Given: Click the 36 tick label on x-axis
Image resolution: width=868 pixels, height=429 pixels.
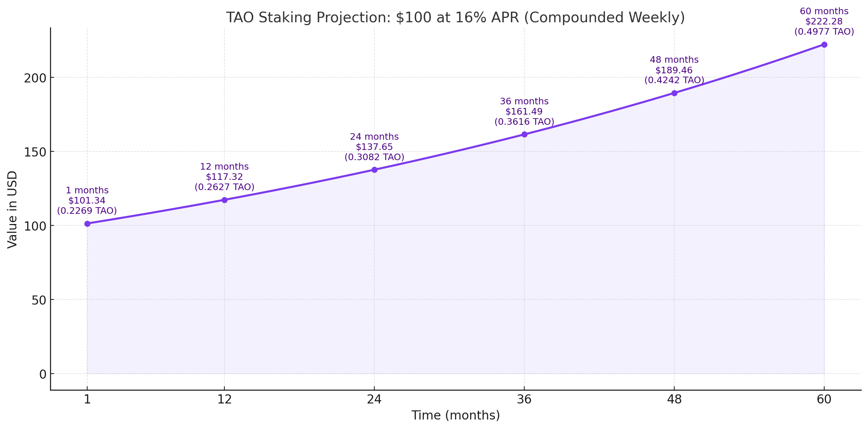Looking at the screenshot, I should tap(524, 399).
